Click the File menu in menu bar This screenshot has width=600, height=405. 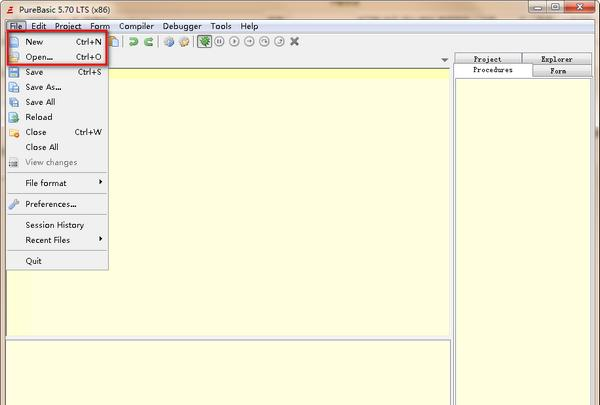point(16,26)
